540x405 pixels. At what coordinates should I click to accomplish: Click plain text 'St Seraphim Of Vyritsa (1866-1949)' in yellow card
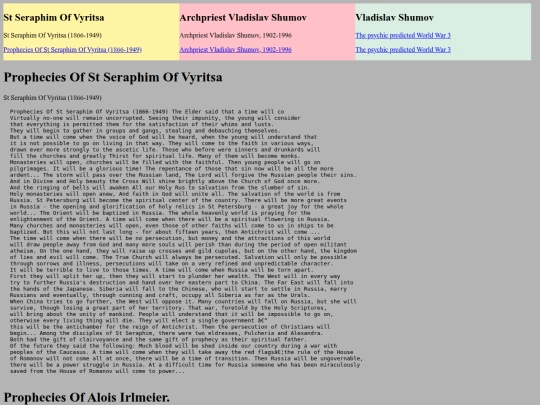point(52,35)
